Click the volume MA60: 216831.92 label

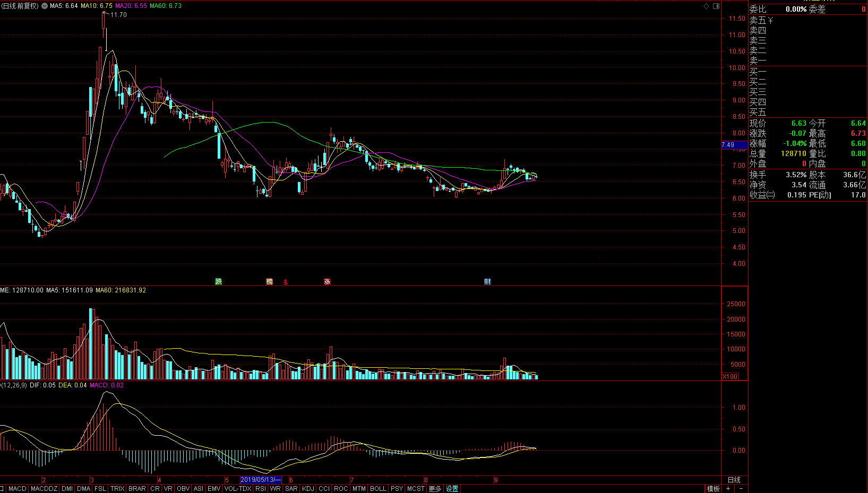[x=121, y=290]
